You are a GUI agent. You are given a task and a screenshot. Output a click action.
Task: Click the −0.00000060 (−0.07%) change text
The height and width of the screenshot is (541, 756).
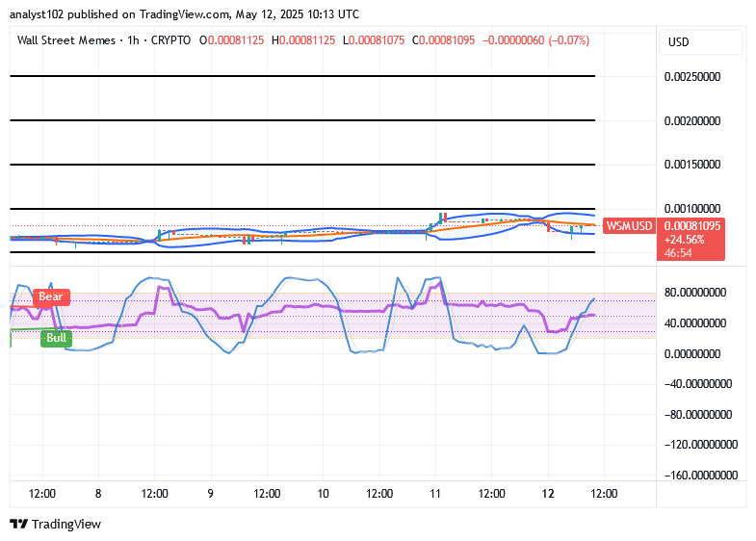(x=536, y=40)
